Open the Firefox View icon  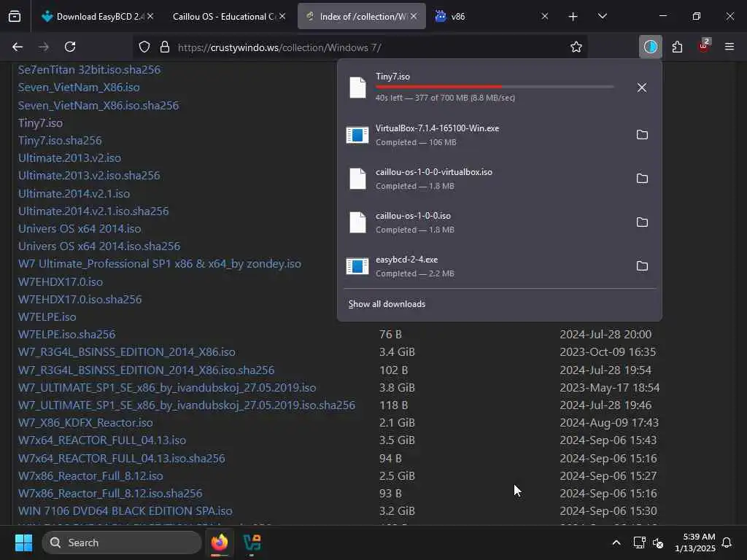click(x=15, y=17)
